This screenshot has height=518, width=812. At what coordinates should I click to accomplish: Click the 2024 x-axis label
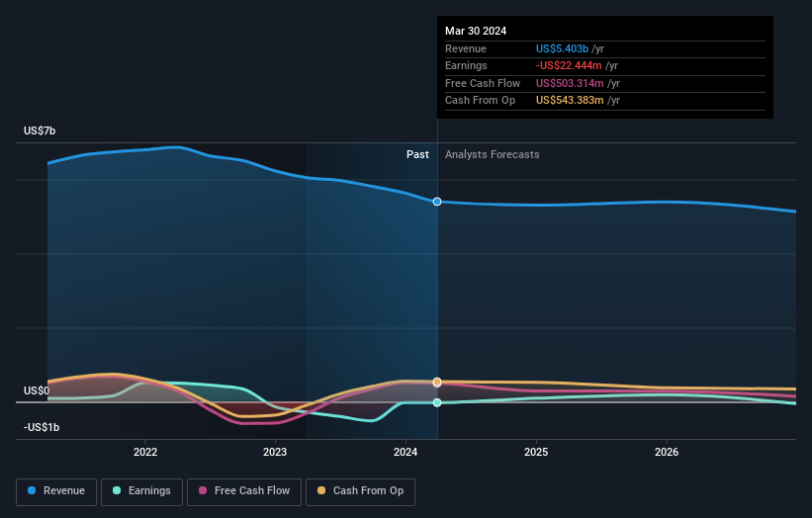[x=406, y=453]
